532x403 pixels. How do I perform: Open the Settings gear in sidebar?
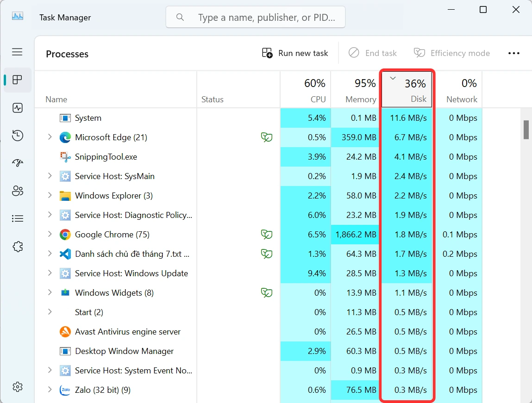point(17,387)
